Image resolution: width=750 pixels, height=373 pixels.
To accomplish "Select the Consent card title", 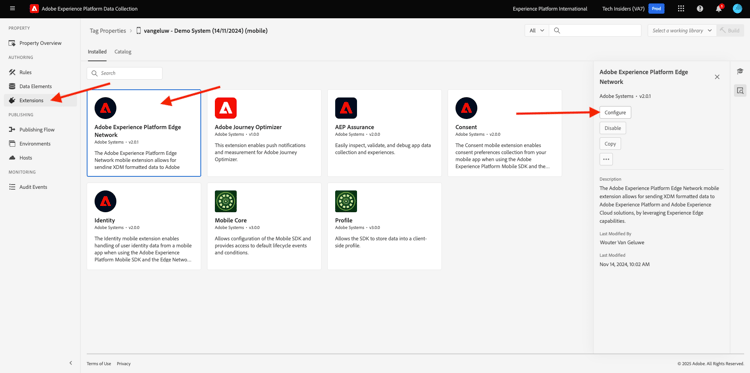I will (466, 127).
